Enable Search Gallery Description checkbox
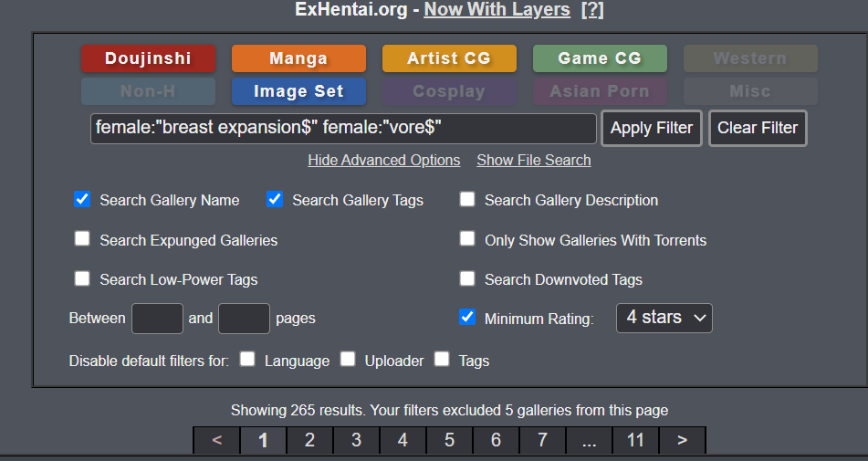 [467, 200]
